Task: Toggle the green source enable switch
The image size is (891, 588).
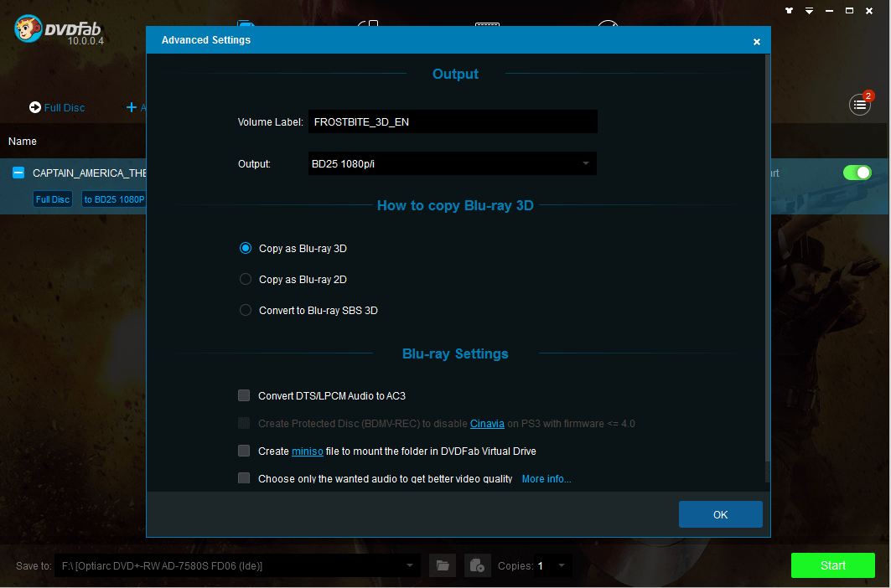Action: click(x=857, y=173)
